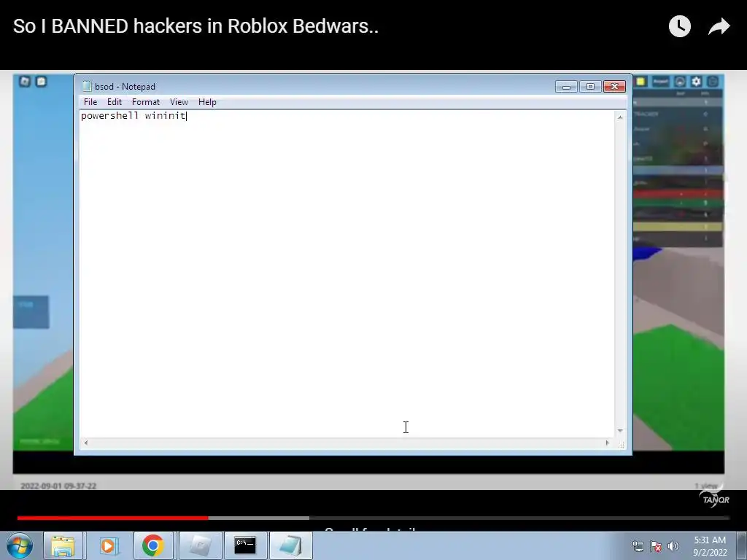Open the Action Center flag icon
Viewport: 747px width, 560px height.
pos(656,546)
